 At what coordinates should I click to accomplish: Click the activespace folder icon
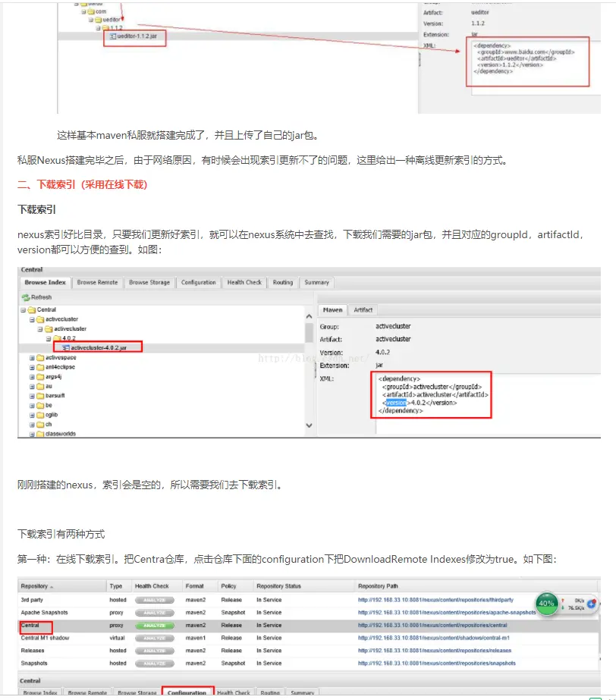40,358
